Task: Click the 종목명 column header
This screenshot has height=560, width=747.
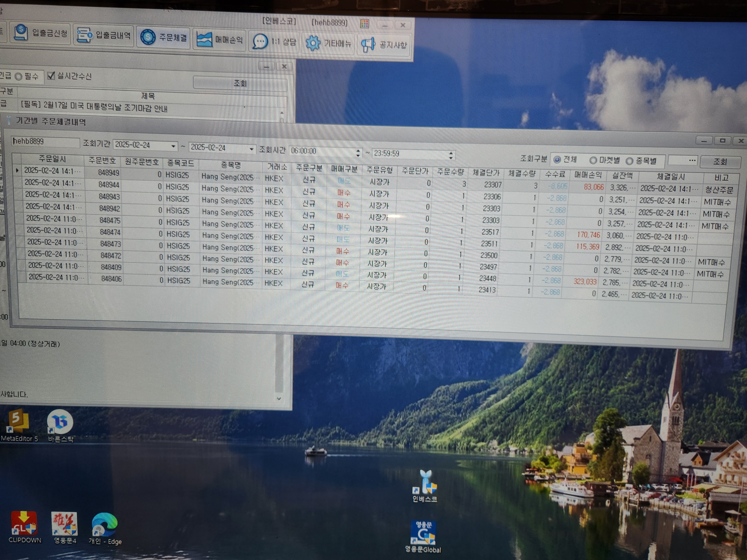Action: [x=231, y=165]
